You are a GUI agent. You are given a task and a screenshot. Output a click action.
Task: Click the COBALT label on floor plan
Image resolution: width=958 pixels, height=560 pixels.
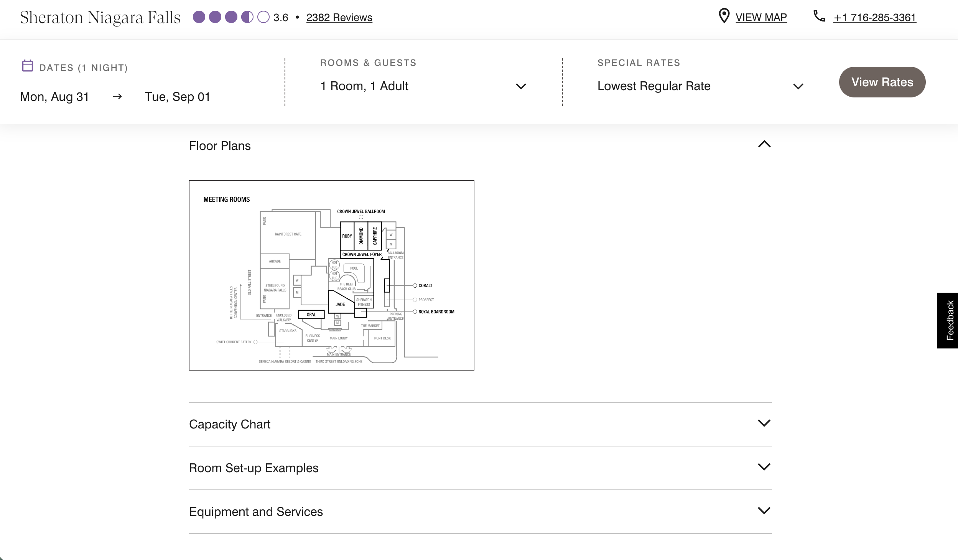pyautogui.click(x=425, y=286)
